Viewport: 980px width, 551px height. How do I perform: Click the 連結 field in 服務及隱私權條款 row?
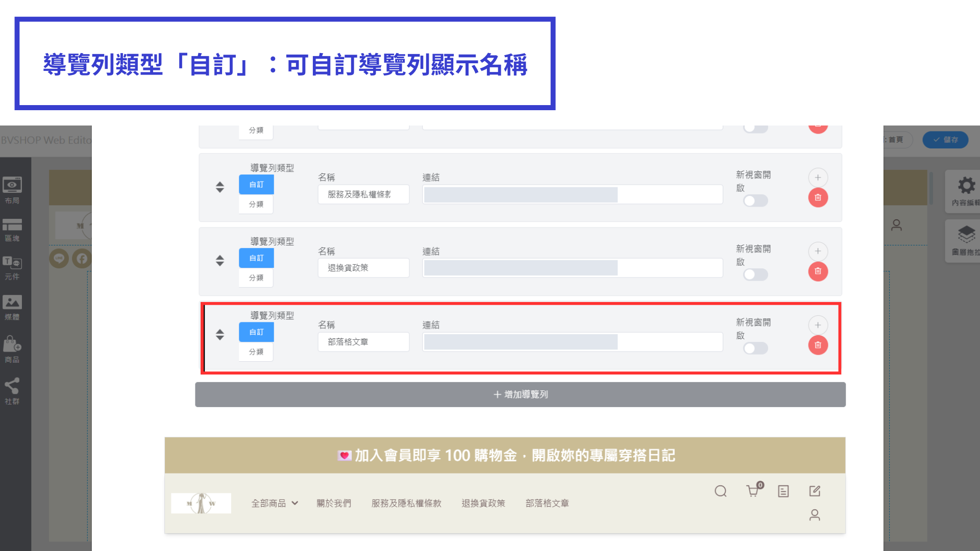point(572,194)
